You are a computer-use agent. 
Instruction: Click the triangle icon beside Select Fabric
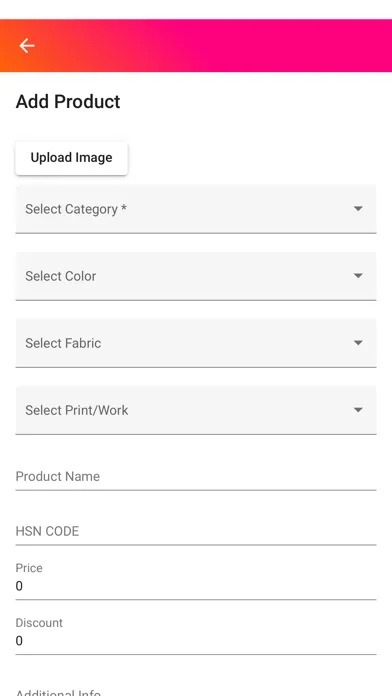click(358, 343)
